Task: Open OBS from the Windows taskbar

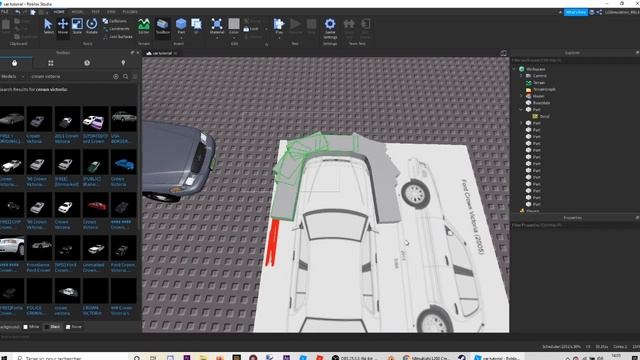Action: pyautogui.click(x=353, y=358)
